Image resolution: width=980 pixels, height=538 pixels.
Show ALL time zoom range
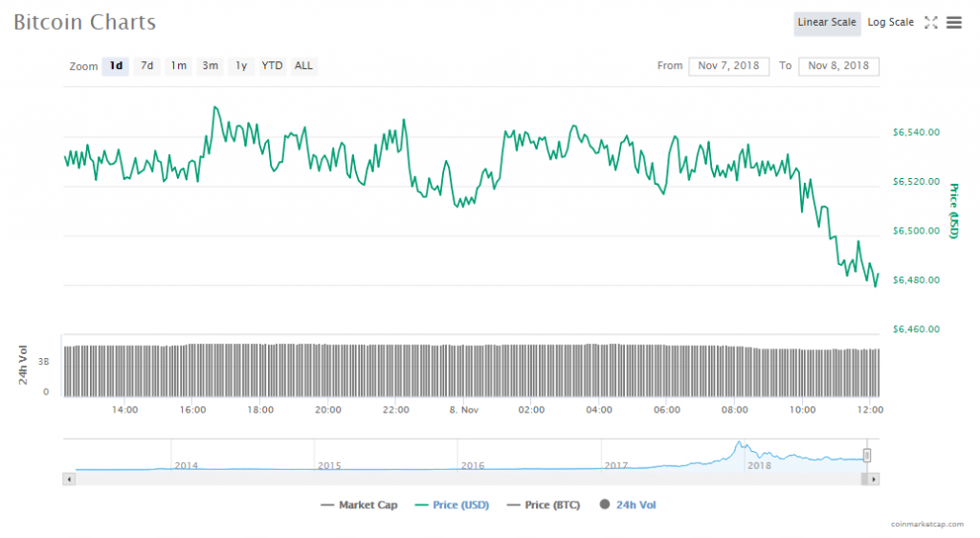[x=303, y=66]
